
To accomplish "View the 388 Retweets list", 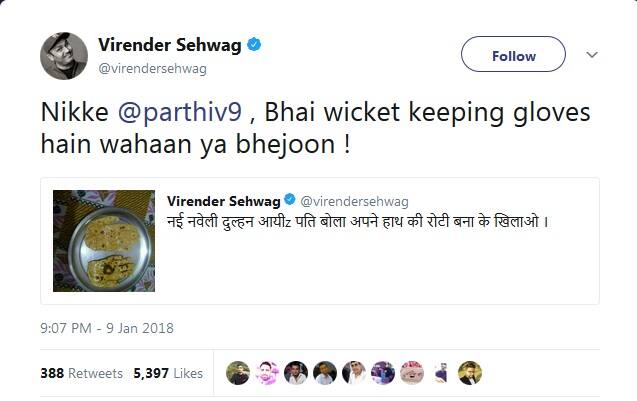I will pyautogui.click(x=81, y=373).
